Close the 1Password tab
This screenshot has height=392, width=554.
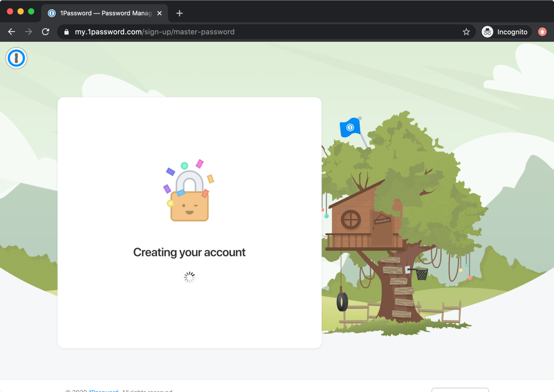click(160, 13)
